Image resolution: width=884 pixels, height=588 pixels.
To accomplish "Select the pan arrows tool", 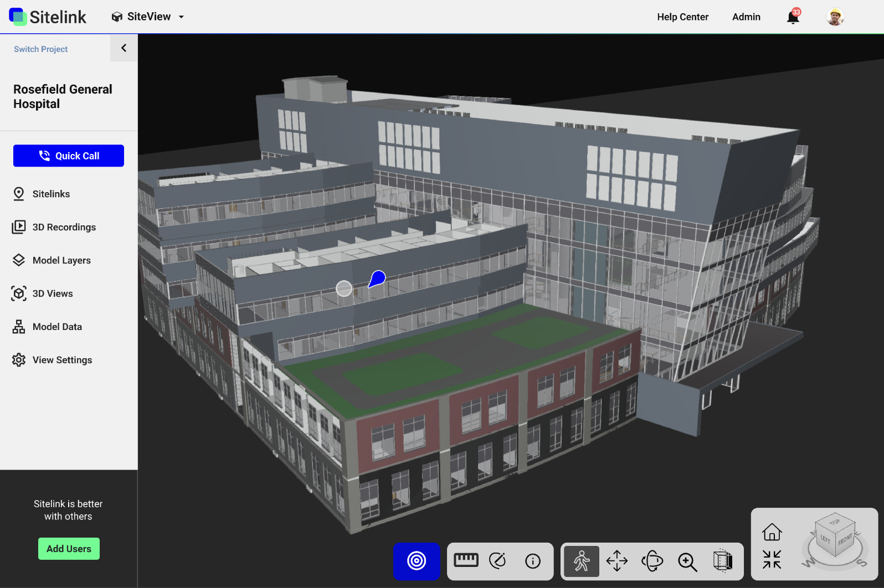I will tap(617, 561).
